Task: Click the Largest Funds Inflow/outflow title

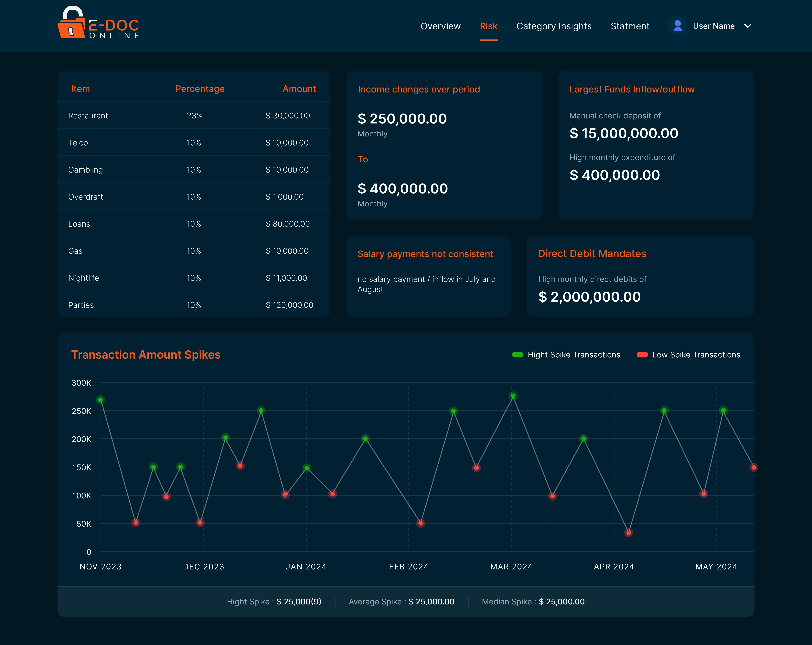Action: tap(632, 90)
